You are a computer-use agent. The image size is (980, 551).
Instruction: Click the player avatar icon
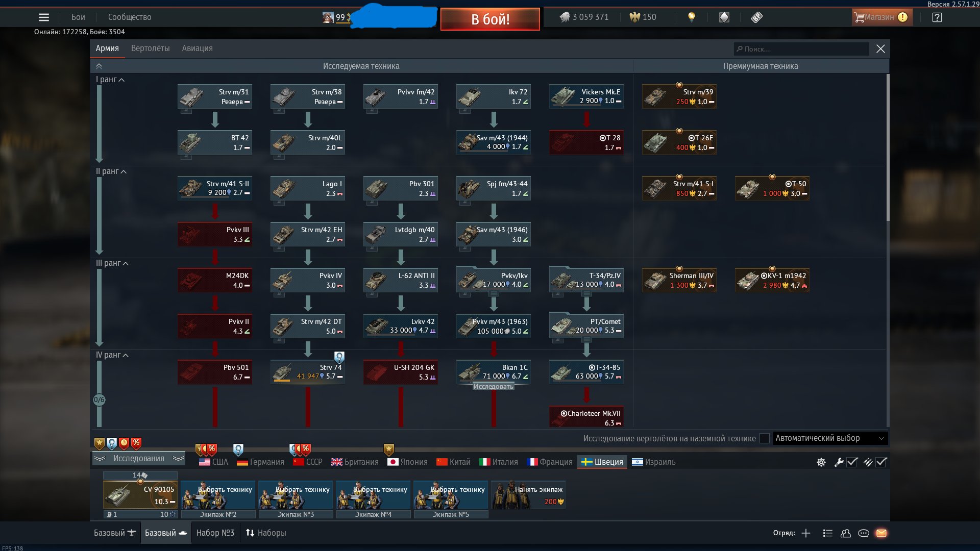[x=328, y=17]
